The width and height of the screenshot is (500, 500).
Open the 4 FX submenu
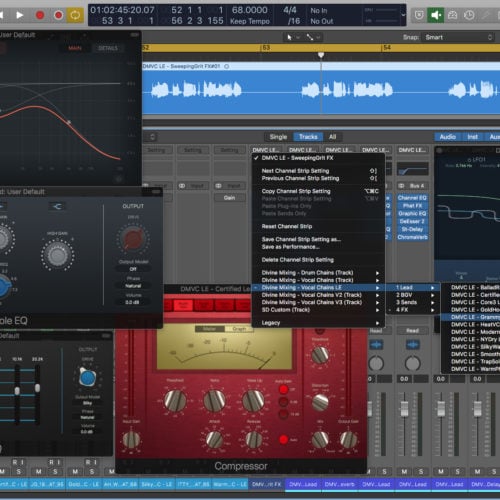tap(414, 310)
